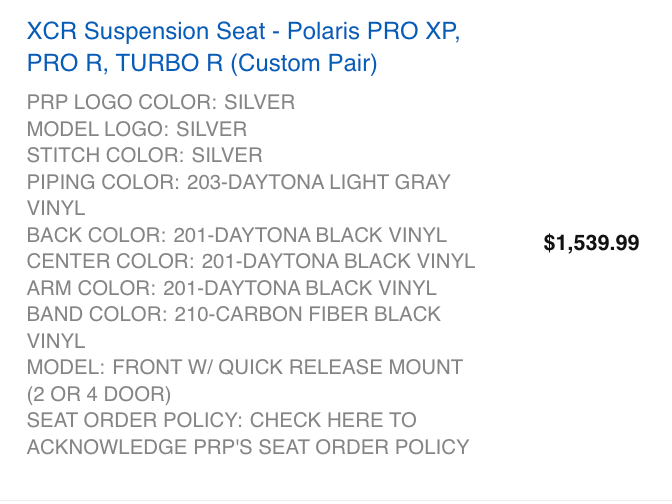Select the BAND COLOR label
The width and height of the screenshot is (672, 504).
pyautogui.click(x=97, y=314)
